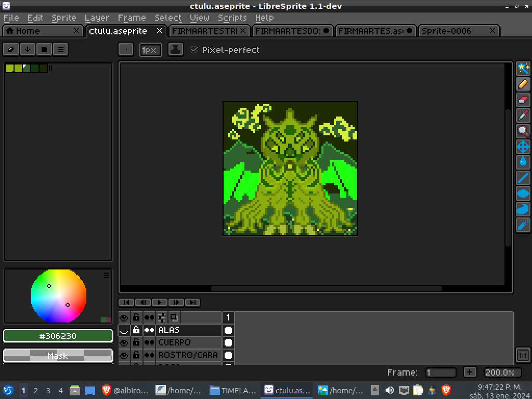Open the color wheel options menu
The image size is (532, 399).
pos(107,275)
